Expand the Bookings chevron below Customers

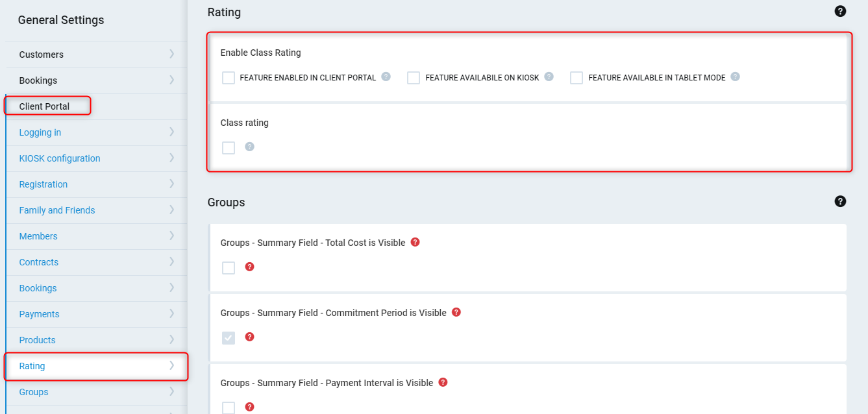[x=171, y=80]
